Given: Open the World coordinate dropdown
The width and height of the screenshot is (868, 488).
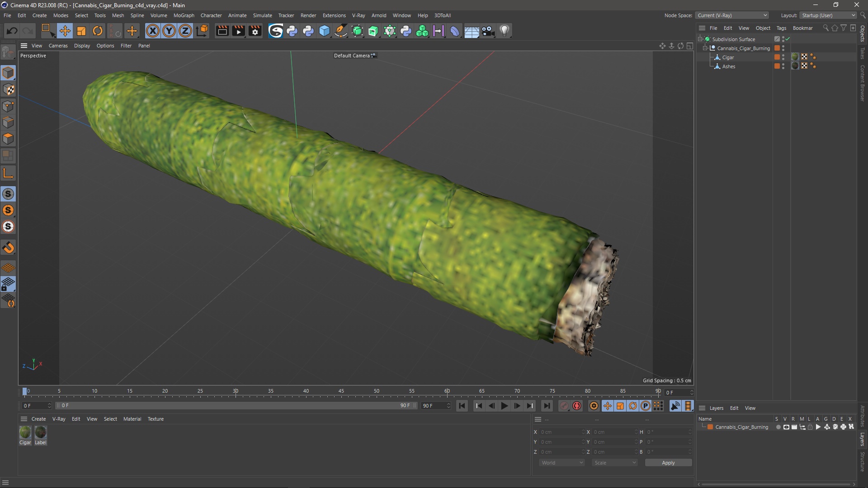Looking at the screenshot, I should point(562,463).
